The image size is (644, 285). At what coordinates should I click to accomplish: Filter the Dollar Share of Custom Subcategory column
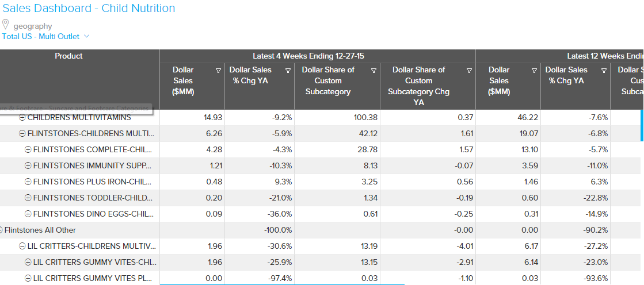[374, 71]
